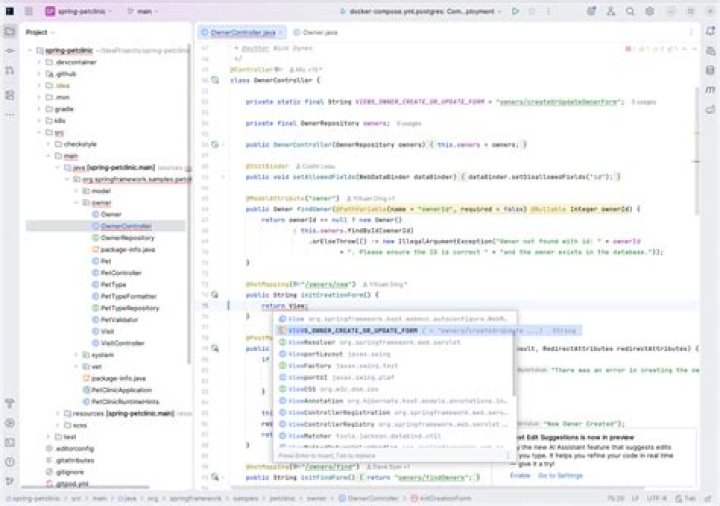
Task: Click the green Run button
Action: tap(515, 11)
